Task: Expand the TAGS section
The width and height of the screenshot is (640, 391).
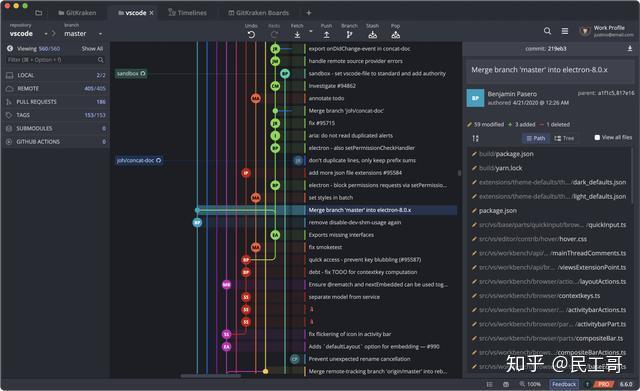Action: pyautogui.click(x=56, y=115)
